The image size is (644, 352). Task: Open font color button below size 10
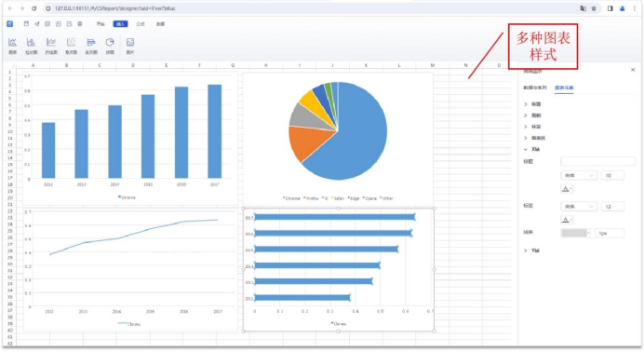click(567, 189)
